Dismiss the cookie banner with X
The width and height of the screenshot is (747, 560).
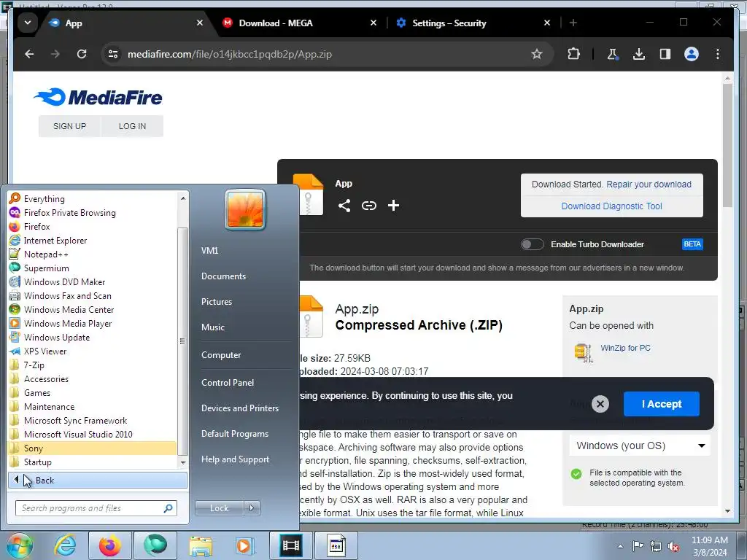(600, 404)
